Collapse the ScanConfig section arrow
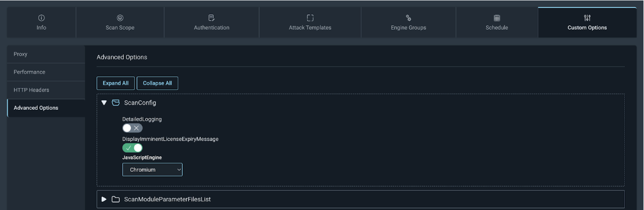This screenshot has height=210, width=644. click(x=104, y=103)
